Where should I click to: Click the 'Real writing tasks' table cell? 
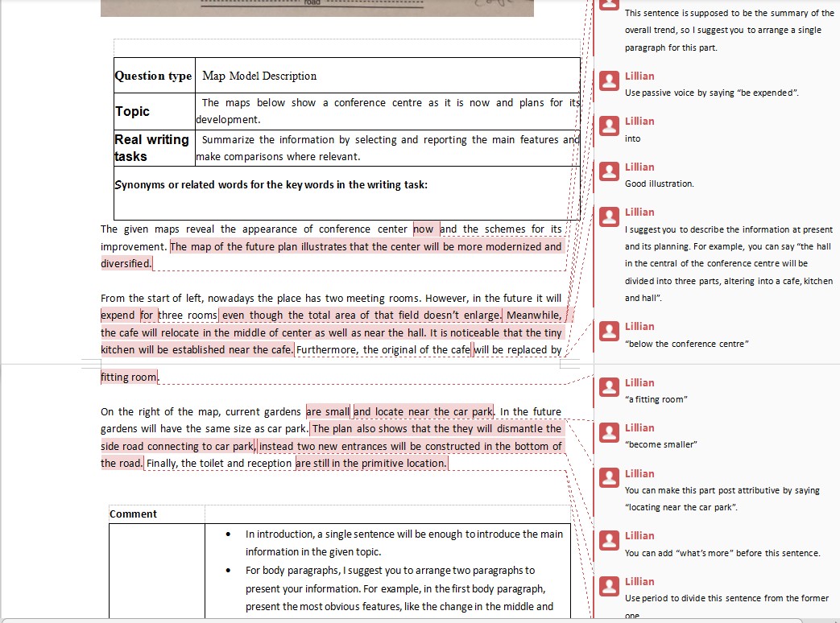click(x=155, y=148)
